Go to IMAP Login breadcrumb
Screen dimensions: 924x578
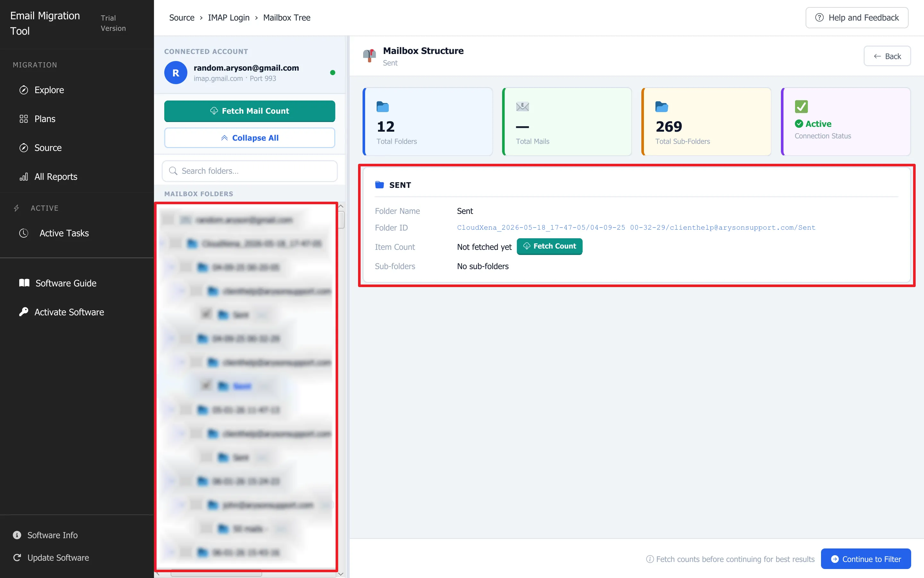pyautogui.click(x=229, y=18)
